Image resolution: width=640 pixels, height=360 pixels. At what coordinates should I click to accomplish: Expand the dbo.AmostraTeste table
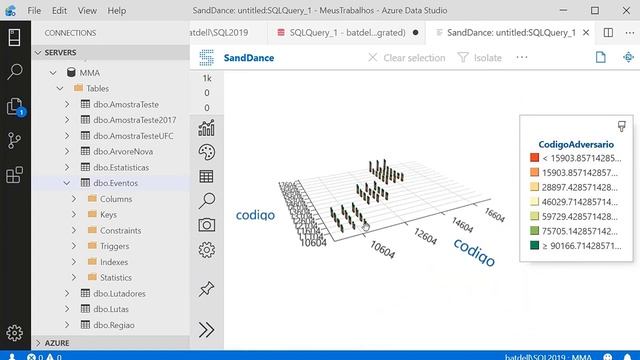click(67, 104)
